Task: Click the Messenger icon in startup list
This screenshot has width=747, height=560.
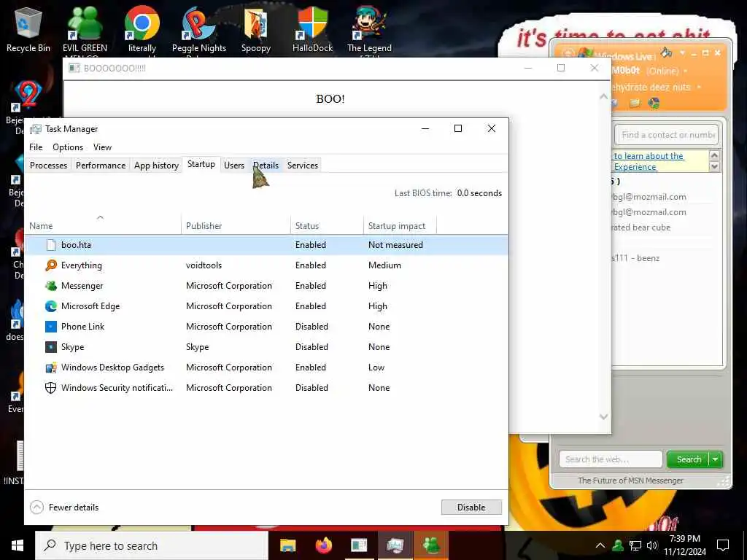Action: [x=51, y=286]
